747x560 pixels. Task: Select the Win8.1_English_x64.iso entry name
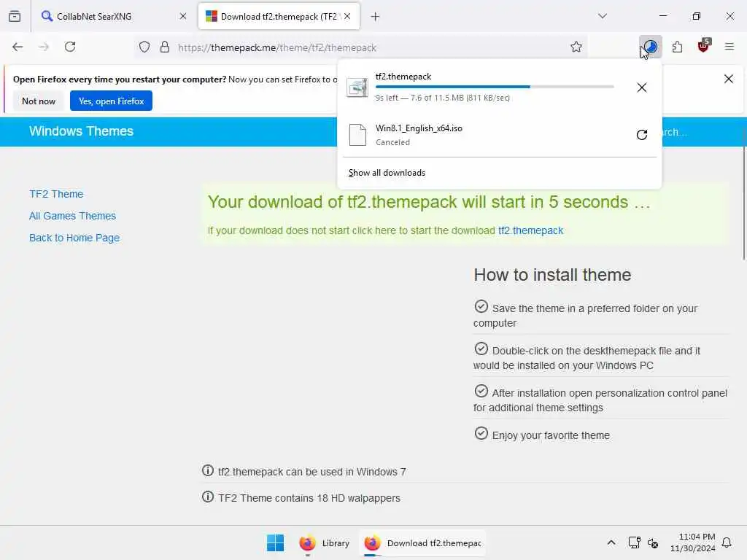coord(419,128)
